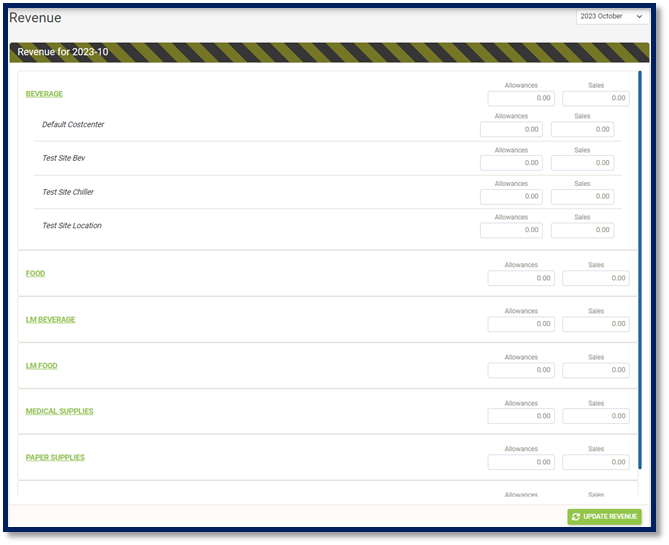Click the BEVERAGE Sales input field
Screen dimensions: 669x545
click(x=595, y=99)
